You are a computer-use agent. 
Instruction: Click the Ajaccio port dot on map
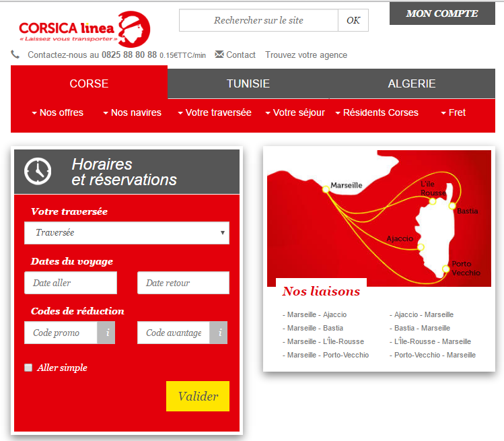421,247
